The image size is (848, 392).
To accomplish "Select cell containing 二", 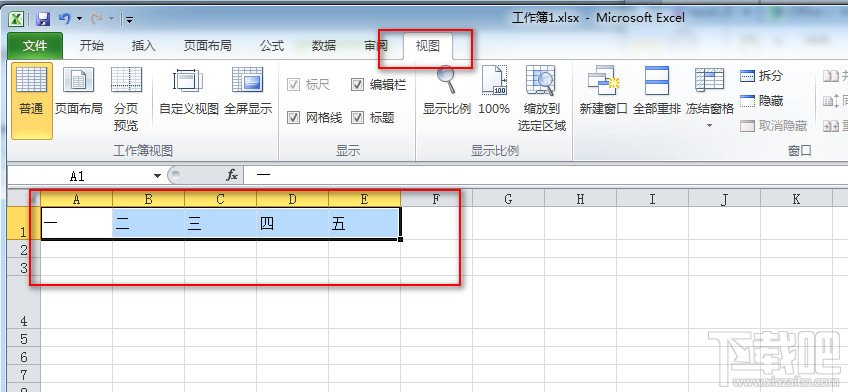I will [x=148, y=223].
